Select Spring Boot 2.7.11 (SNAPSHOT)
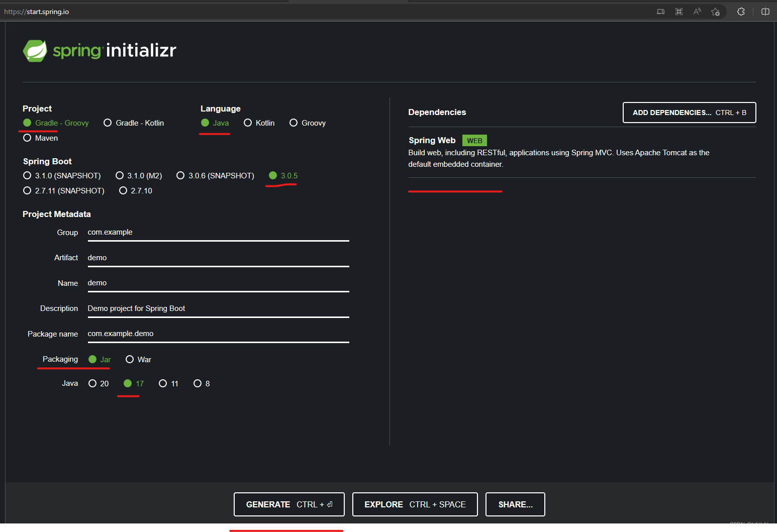Image resolution: width=777 pixels, height=532 pixels. (64, 191)
